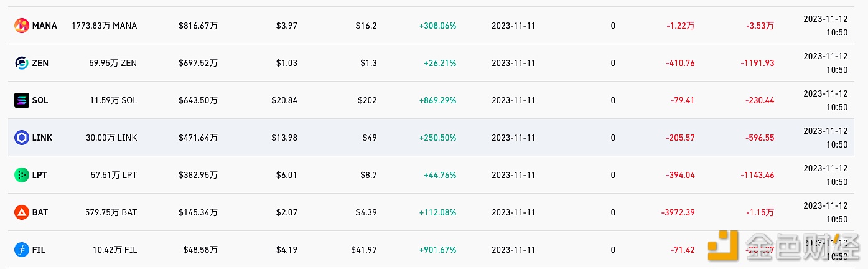Click the golden watermark logo
The height and width of the screenshot is (269, 868).
[724, 247]
